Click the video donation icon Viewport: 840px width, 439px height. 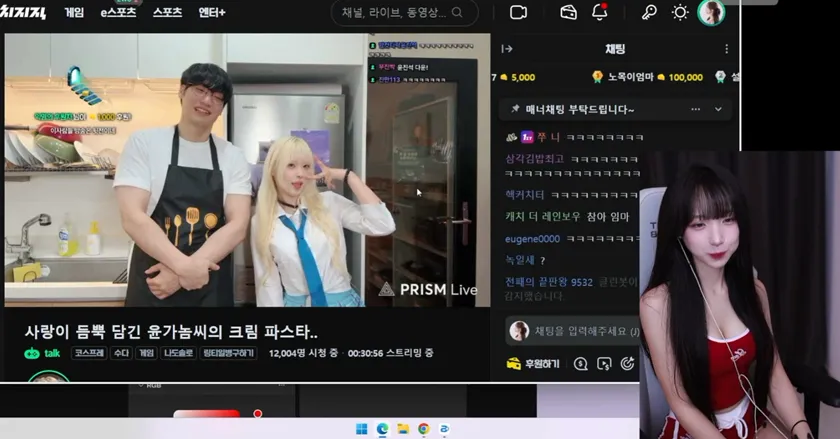pyautogui.click(x=604, y=364)
